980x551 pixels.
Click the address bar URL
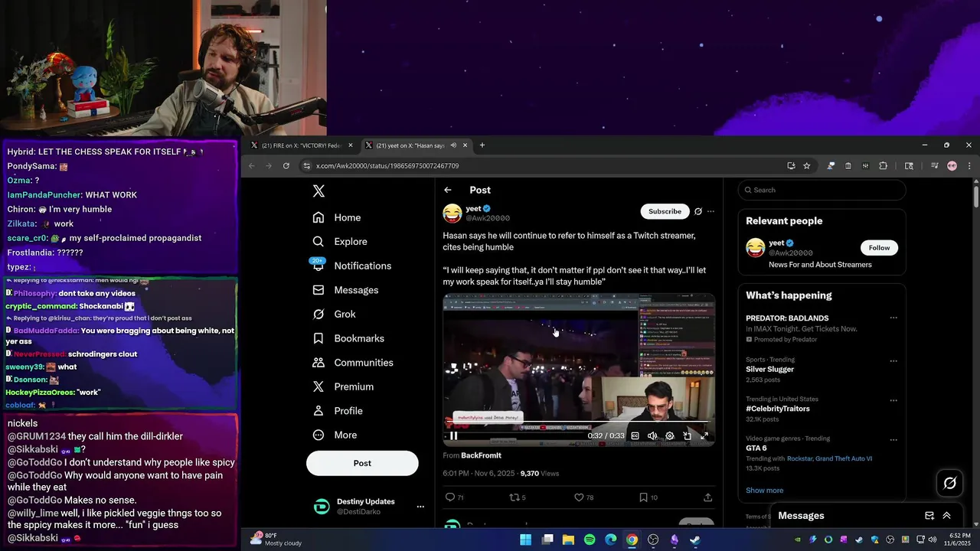[x=387, y=166]
